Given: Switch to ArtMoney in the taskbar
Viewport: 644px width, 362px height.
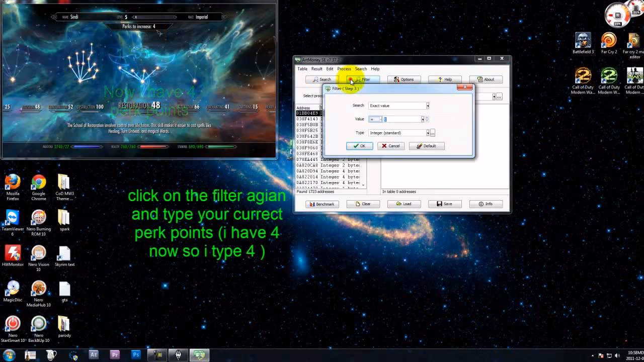Looking at the screenshot, I should 200,355.
